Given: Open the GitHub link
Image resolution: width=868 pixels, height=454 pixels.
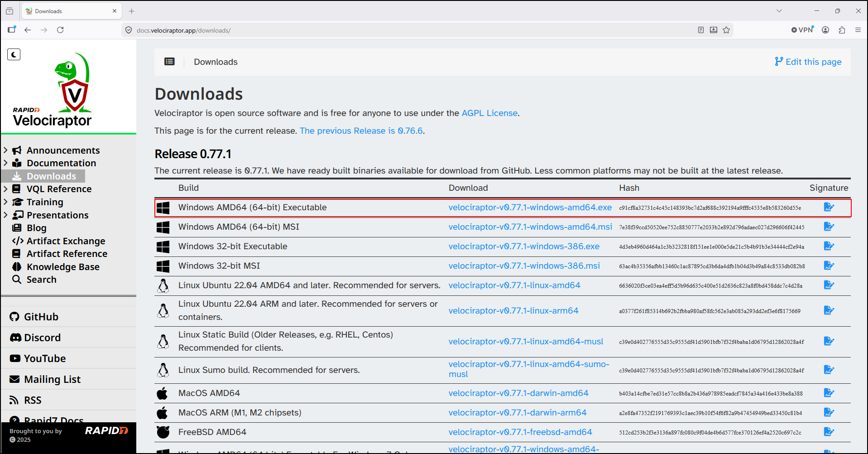Looking at the screenshot, I should (x=41, y=317).
